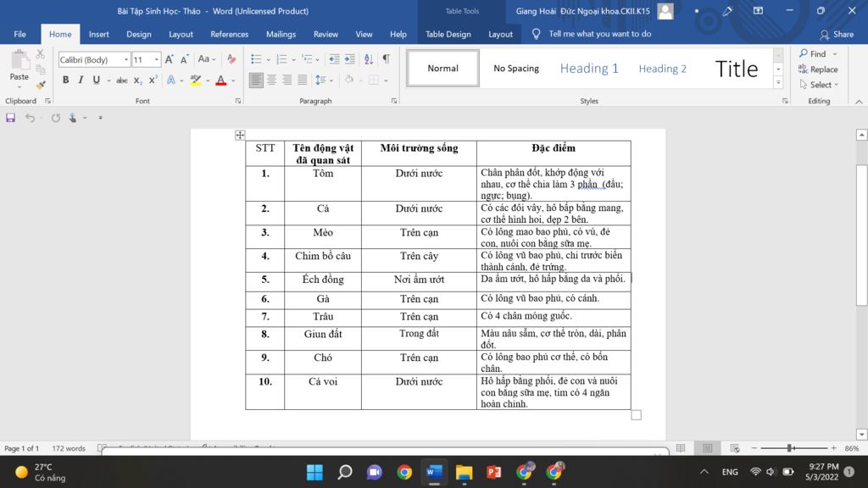
Task: Click the zoom slider handle in status bar
Action: click(x=791, y=448)
